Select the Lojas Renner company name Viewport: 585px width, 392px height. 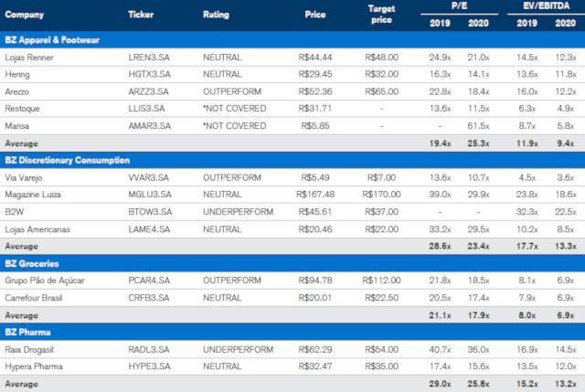(29, 58)
